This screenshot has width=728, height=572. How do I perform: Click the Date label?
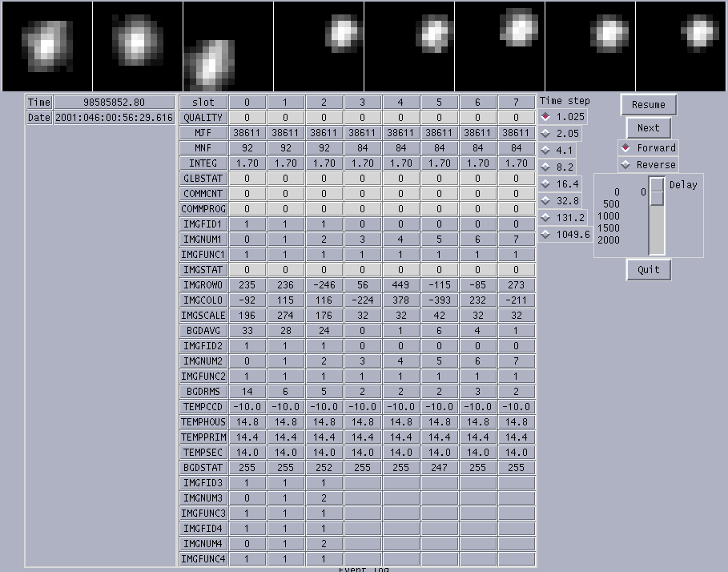point(39,118)
